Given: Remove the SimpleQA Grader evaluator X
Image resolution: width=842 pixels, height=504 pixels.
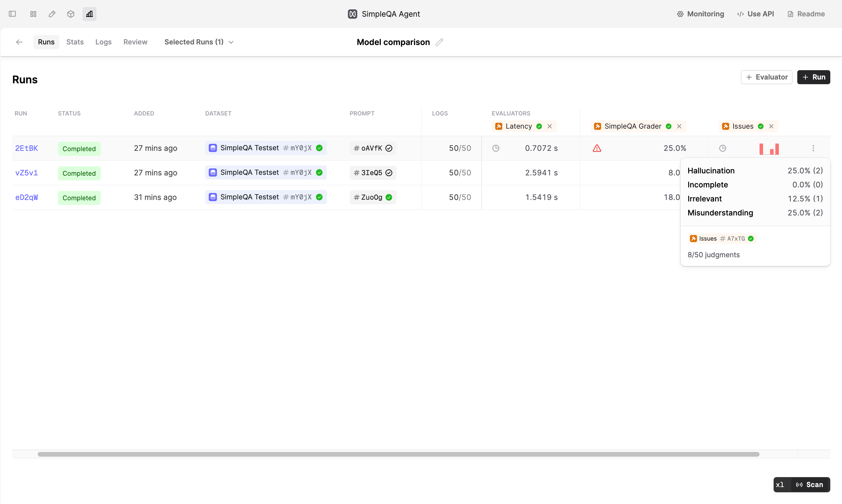Looking at the screenshot, I should [679, 126].
